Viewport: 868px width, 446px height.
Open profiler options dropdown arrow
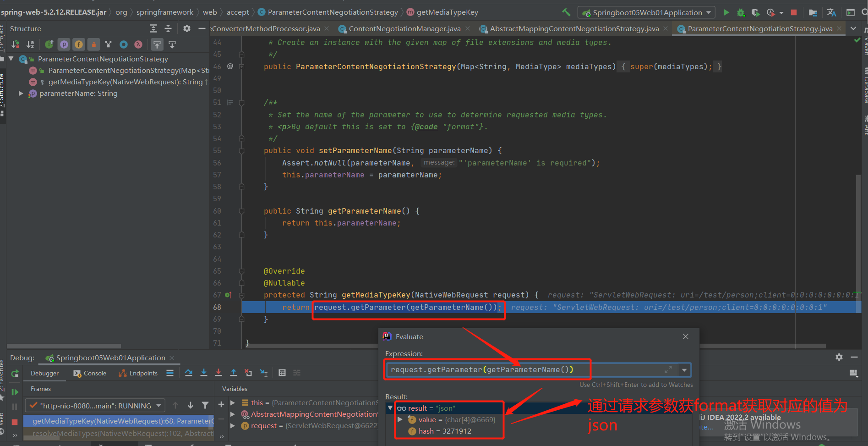[781, 13]
